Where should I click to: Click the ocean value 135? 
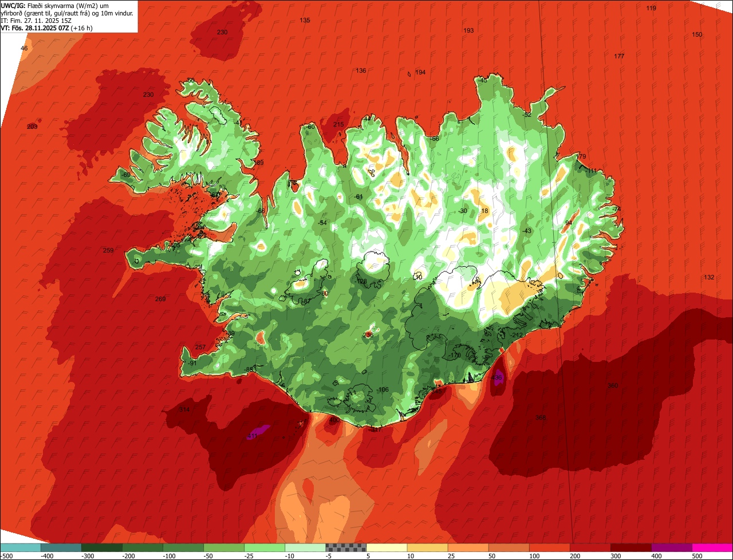point(305,20)
